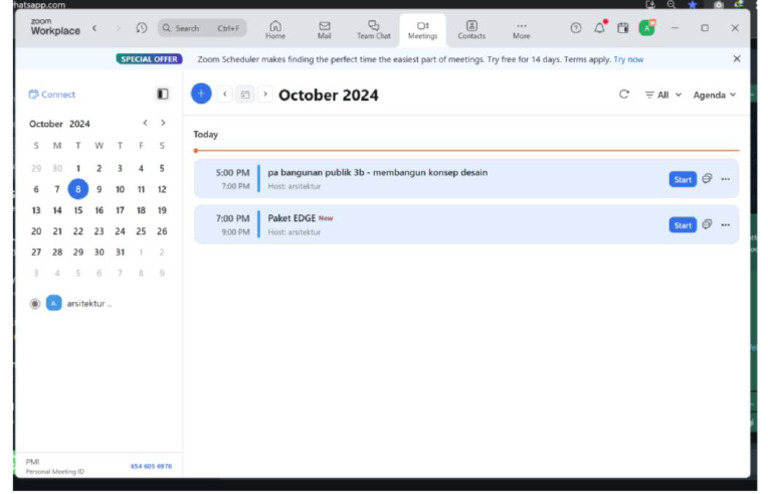Toggle the arsitektur calendar radio button
The width and height of the screenshot is (768, 494).
[35, 304]
